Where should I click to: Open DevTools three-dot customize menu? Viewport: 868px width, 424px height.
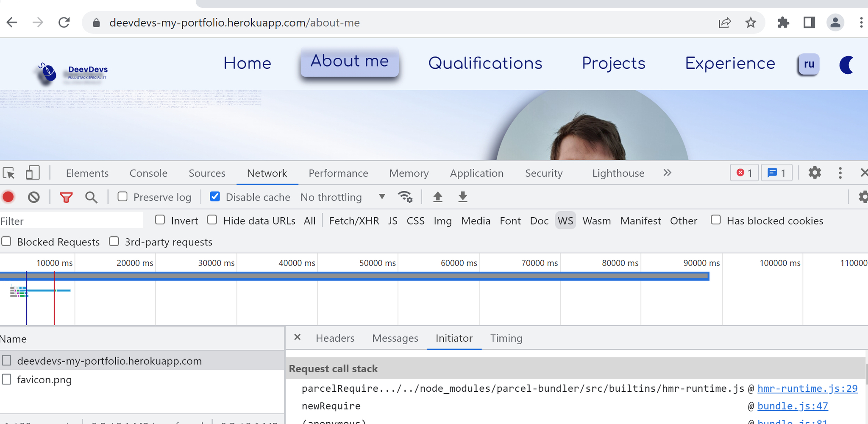(x=840, y=173)
